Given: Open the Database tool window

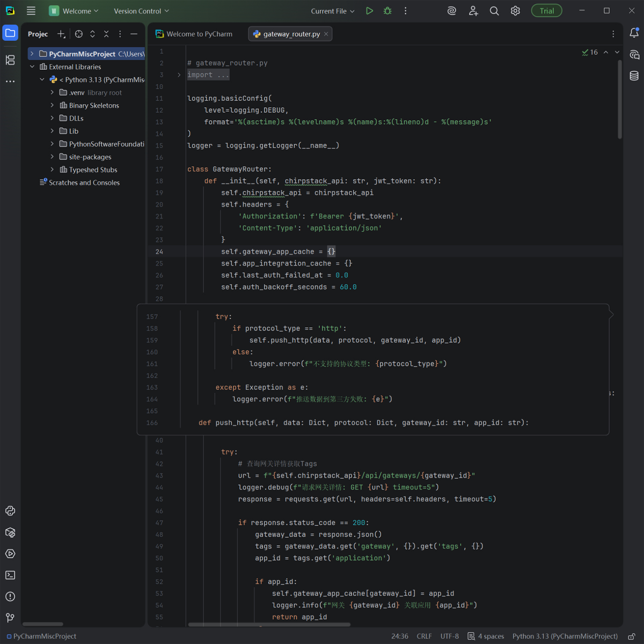Looking at the screenshot, I should pos(634,76).
